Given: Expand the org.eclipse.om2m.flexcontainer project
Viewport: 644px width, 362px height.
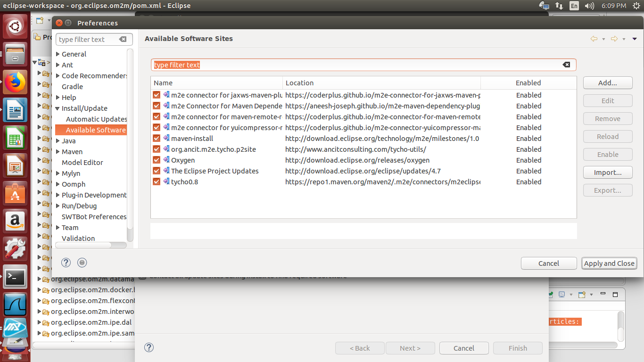Looking at the screenshot, I should [40, 301].
